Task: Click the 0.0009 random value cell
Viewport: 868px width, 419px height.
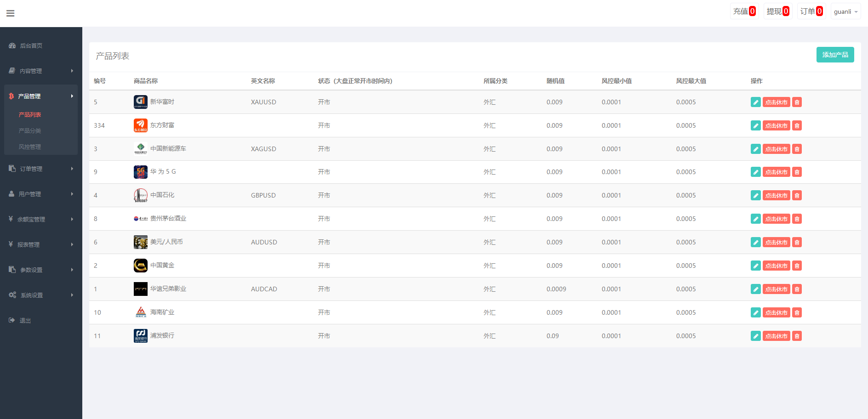Action: coord(556,289)
